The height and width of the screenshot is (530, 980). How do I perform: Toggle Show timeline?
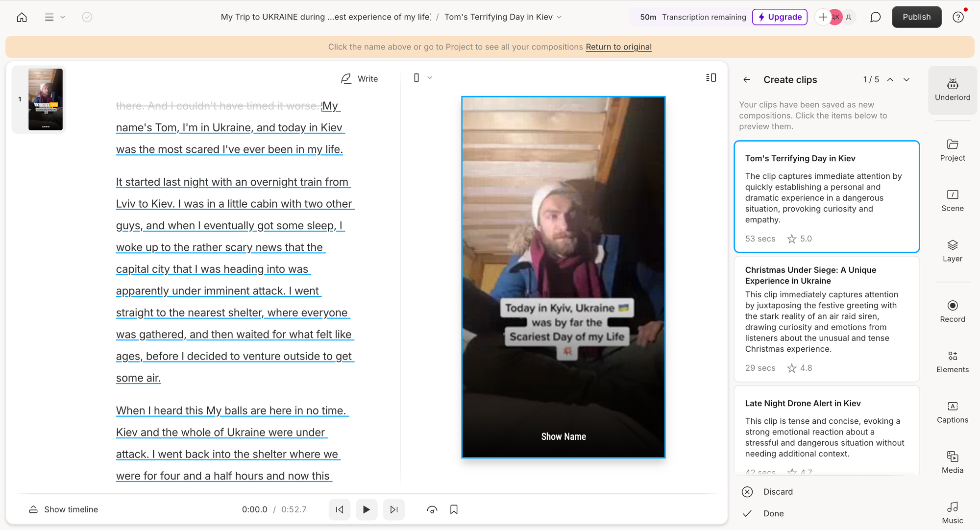pyautogui.click(x=64, y=509)
